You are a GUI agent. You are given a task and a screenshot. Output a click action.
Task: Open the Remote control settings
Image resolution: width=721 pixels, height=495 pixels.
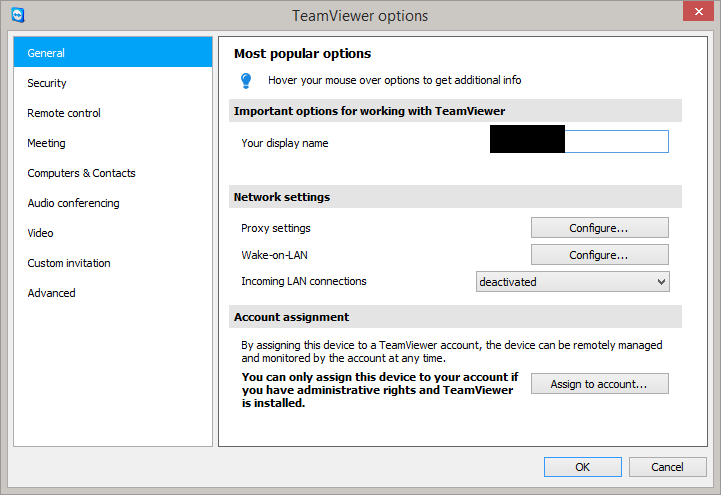point(113,113)
